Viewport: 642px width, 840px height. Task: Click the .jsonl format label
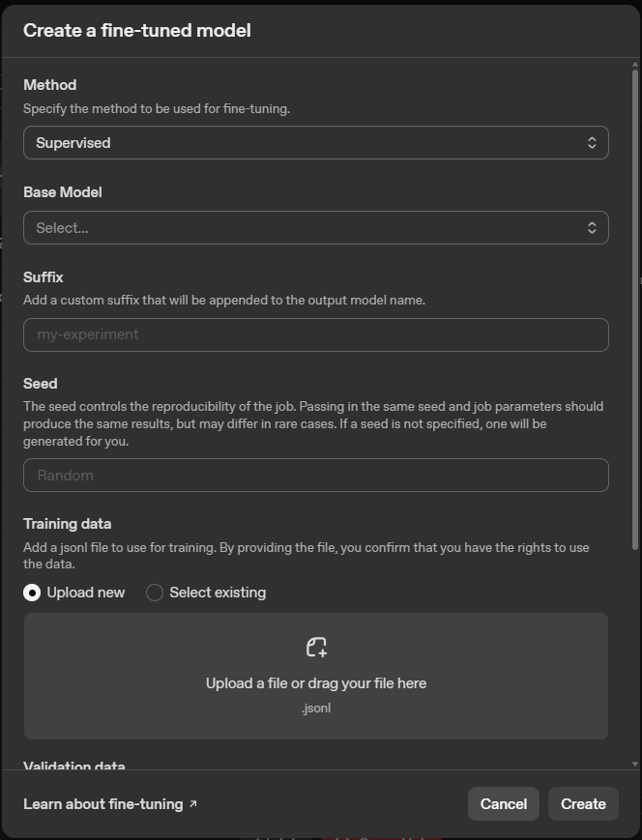pos(316,708)
